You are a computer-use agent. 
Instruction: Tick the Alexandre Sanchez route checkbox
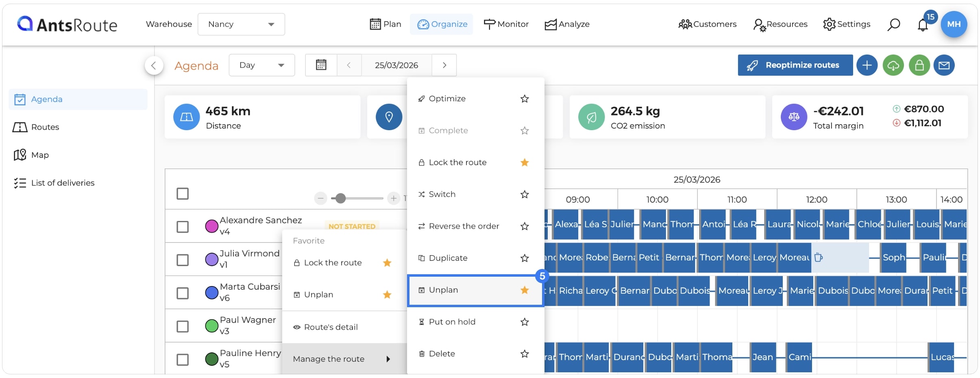(x=183, y=227)
